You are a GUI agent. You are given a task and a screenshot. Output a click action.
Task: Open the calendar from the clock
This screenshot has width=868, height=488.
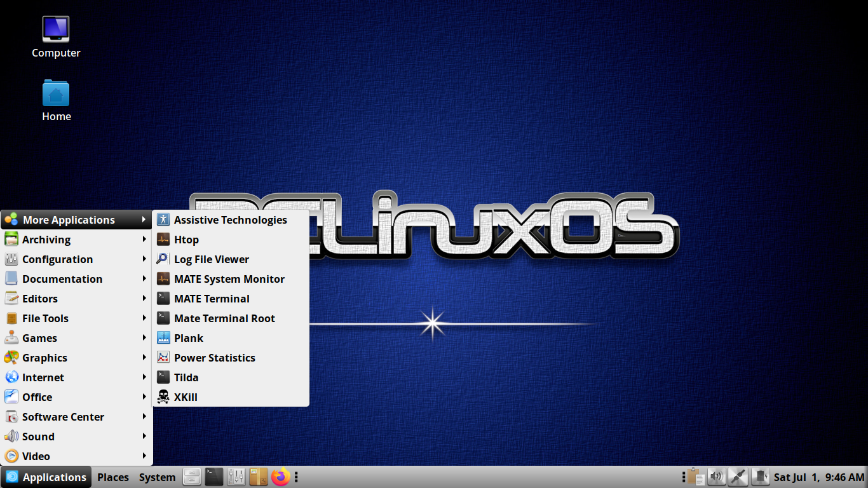click(819, 477)
